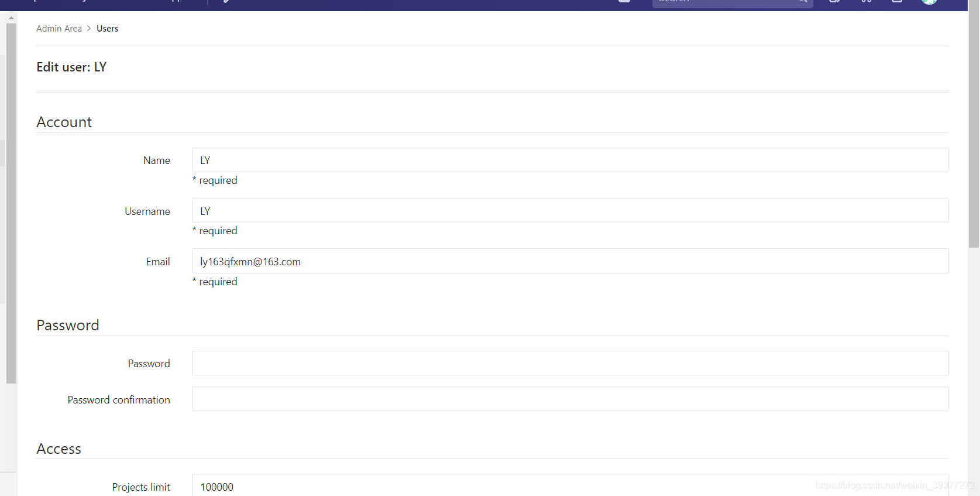Screen dimensions: 980x496
Task: Click the left sidebar scrollbar thumb
Action: pyautogui.click(x=11, y=203)
